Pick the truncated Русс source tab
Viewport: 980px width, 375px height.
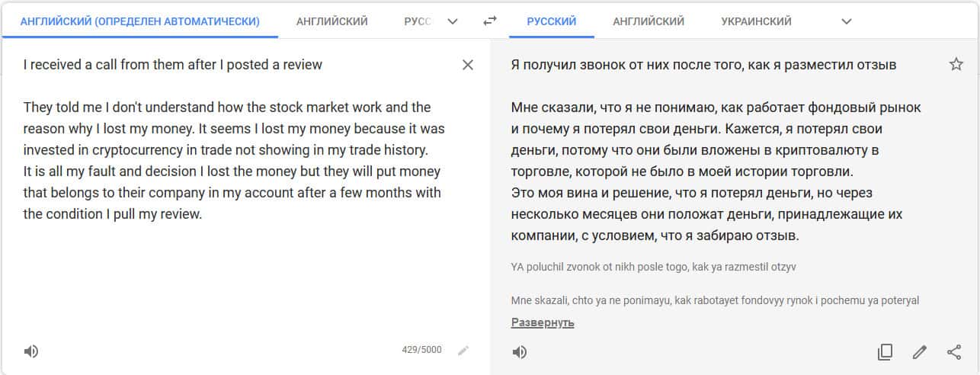tap(417, 21)
